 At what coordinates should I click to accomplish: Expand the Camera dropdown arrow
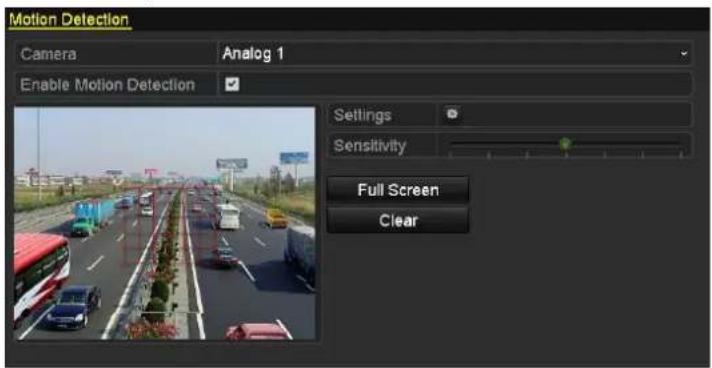tap(683, 54)
